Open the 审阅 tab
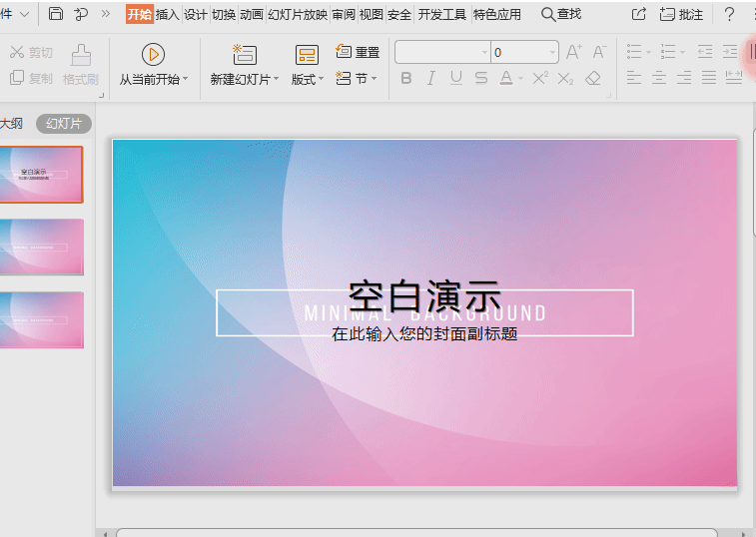Viewport: 756px width, 537px height. [x=344, y=14]
